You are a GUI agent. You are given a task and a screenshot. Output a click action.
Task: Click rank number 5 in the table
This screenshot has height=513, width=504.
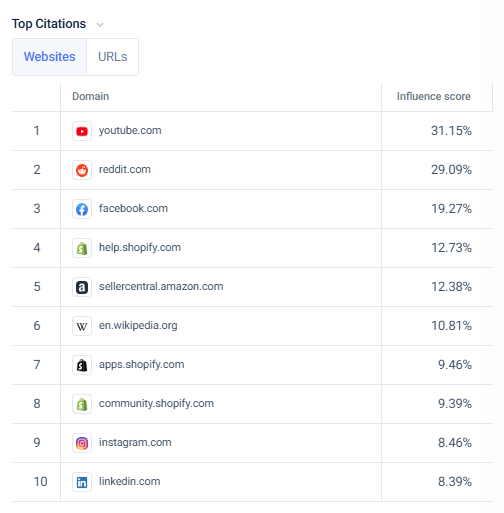[x=37, y=287]
